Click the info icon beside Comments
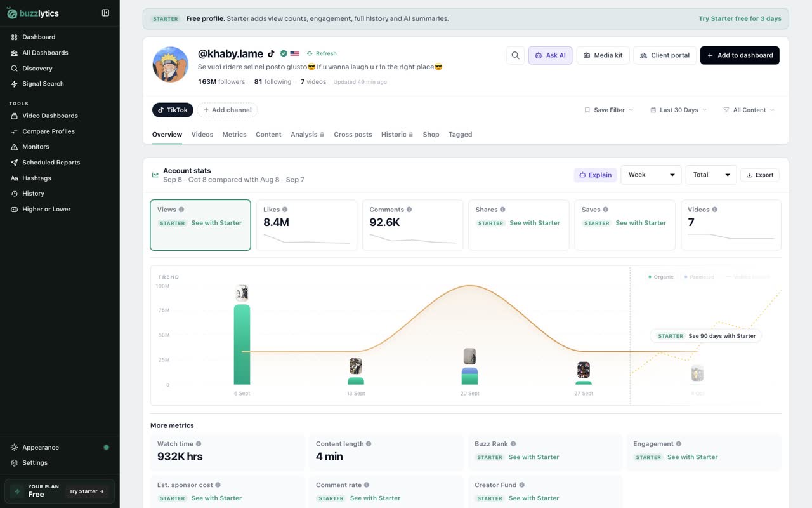The width and height of the screenshot is (812, 508). click(409, 210)
